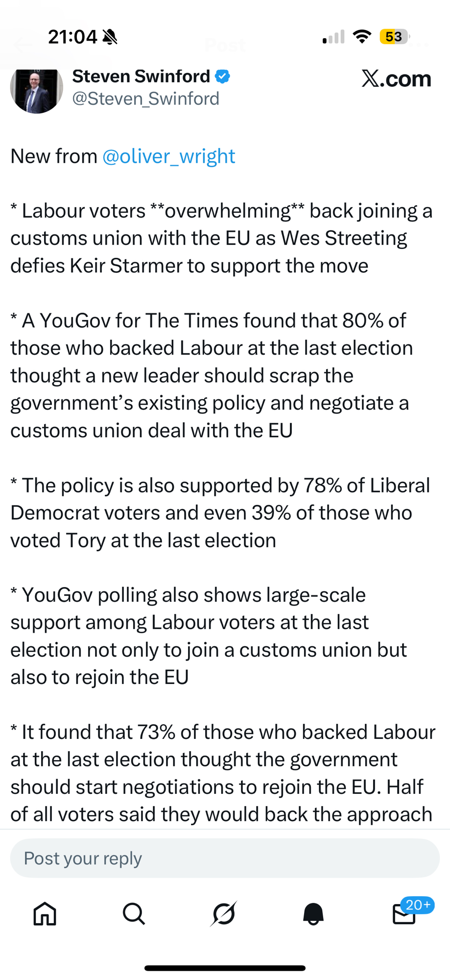450x980 pixels.
Task: Tap the paragraph mentioning 78% of Liberal Democrat voters
Action: (220, 513)
